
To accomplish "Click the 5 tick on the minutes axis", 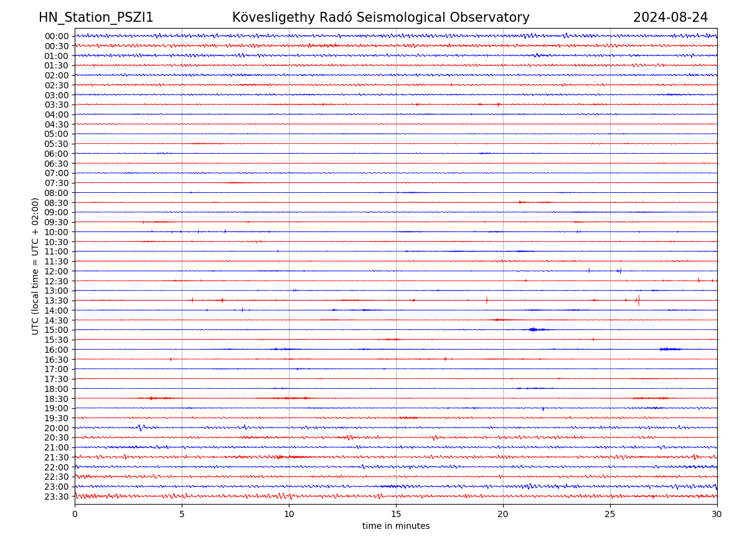I will coord(182,515).
